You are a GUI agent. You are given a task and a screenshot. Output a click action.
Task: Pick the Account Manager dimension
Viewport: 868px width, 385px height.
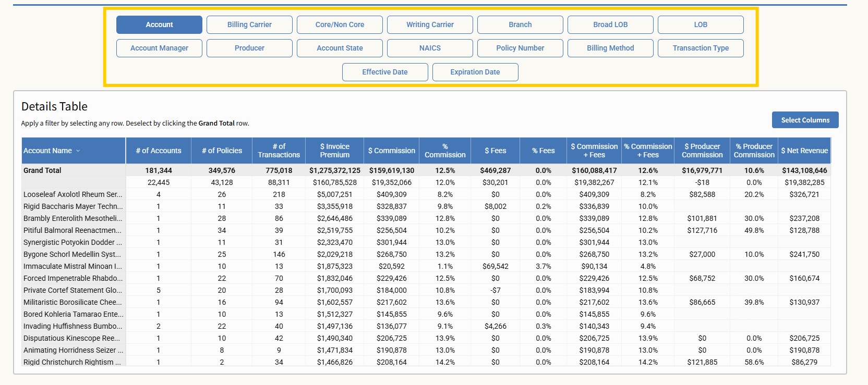point(159,48)
